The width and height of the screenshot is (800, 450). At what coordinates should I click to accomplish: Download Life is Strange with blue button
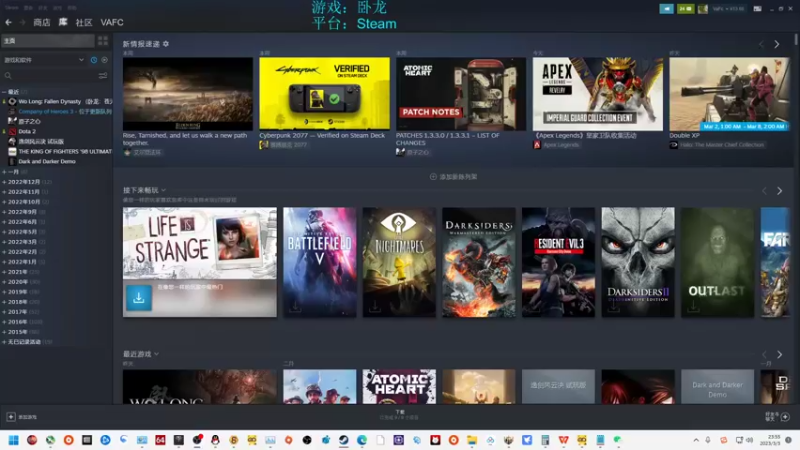[139, 298]
